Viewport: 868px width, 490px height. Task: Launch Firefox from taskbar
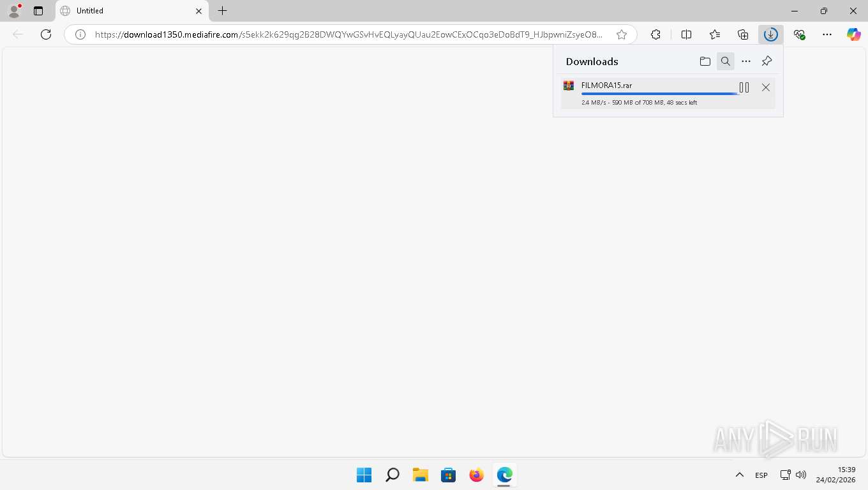476,475
